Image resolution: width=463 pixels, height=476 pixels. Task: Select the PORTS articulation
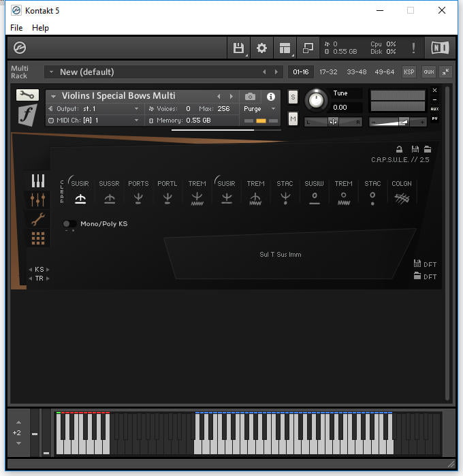pyautogui.click(x=138, y=192)
